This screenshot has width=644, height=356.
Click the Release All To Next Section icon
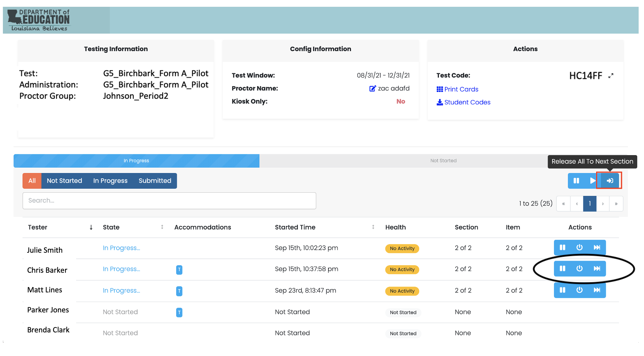[610, 181]
